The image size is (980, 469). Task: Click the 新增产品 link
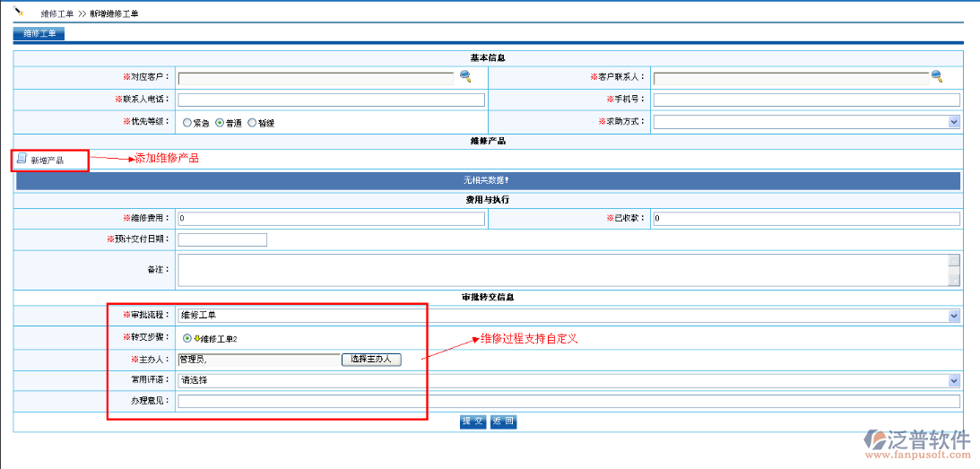(x=48, y=161)
